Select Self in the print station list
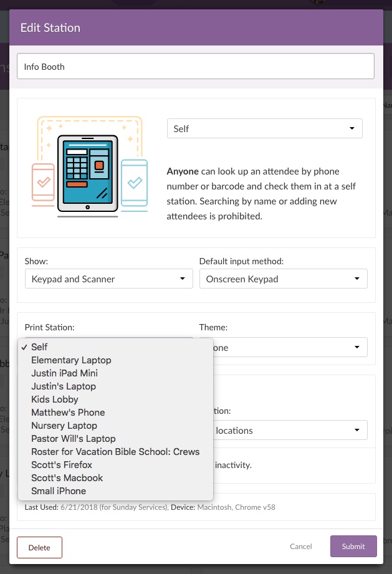392x574 pixels. coord(115,347)
